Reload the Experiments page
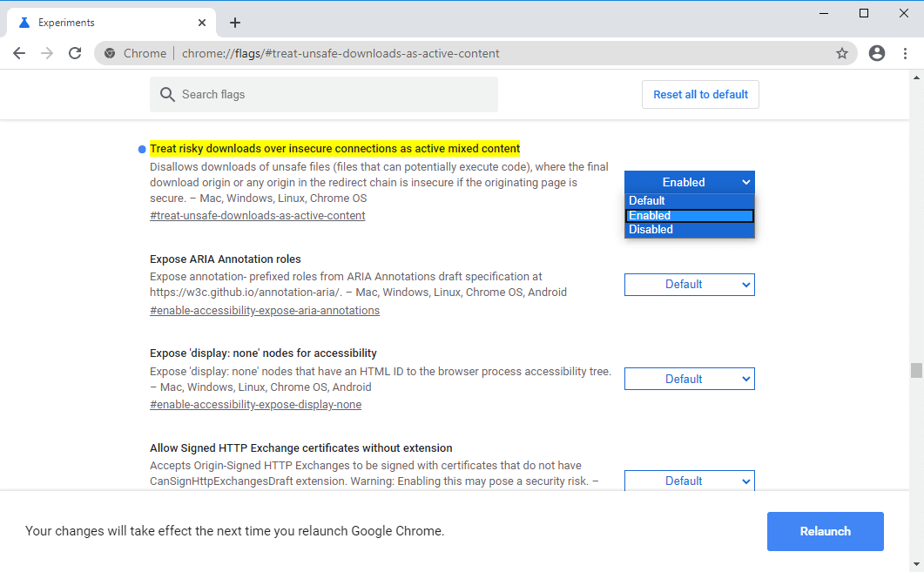924x572 pixels. pos(75,53)
